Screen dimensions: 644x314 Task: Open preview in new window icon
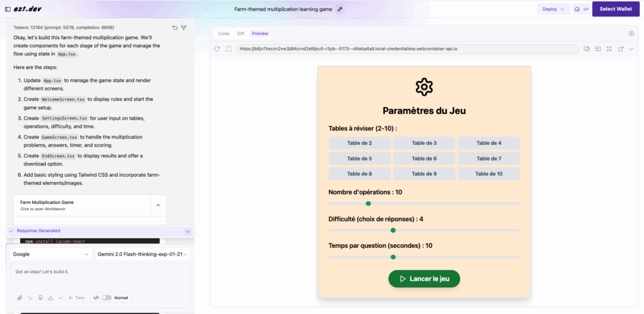click(621, 48)
